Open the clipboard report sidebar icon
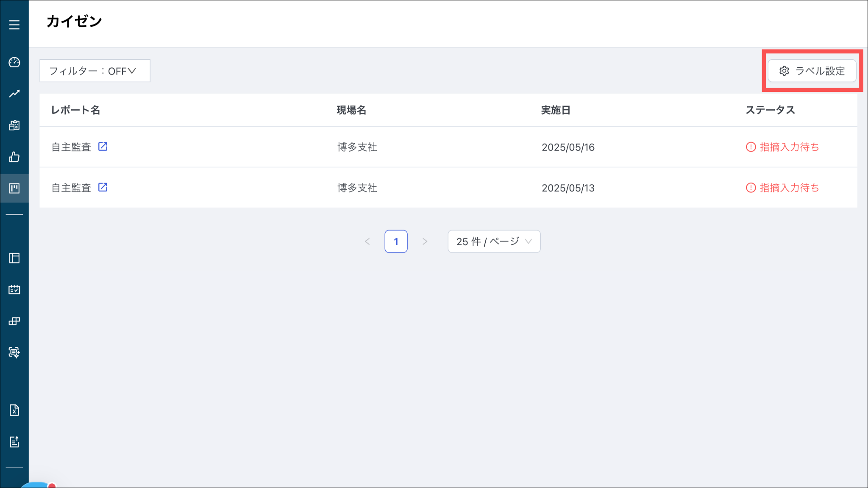Image resolution: width=868 pixels, height=488 pixels. tap(14, 125)
